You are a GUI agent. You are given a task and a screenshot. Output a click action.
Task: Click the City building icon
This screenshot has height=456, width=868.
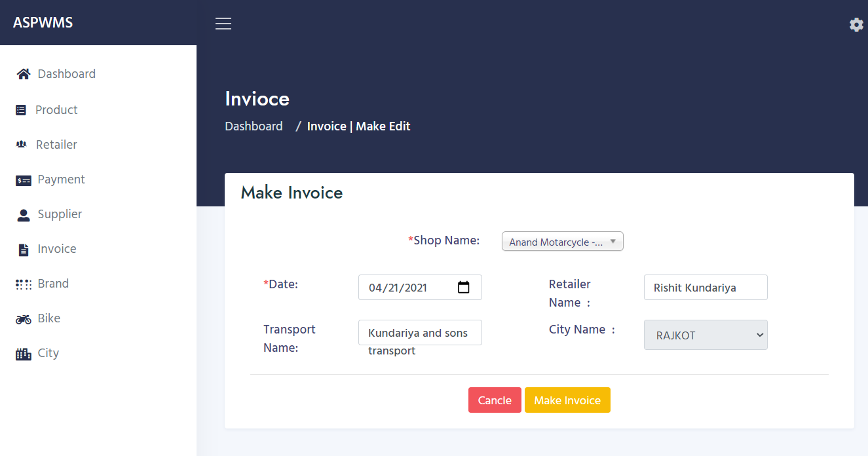22,352
